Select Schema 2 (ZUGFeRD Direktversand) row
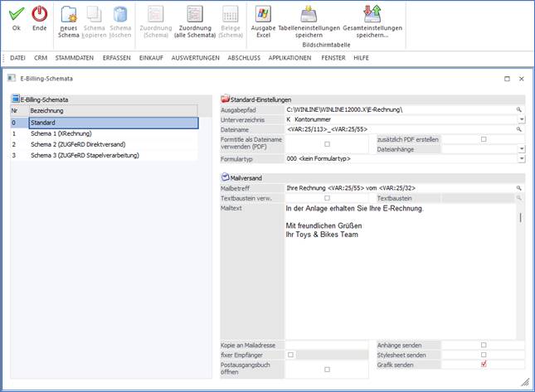This screenshot has height=392, width=535. [105, 144]
